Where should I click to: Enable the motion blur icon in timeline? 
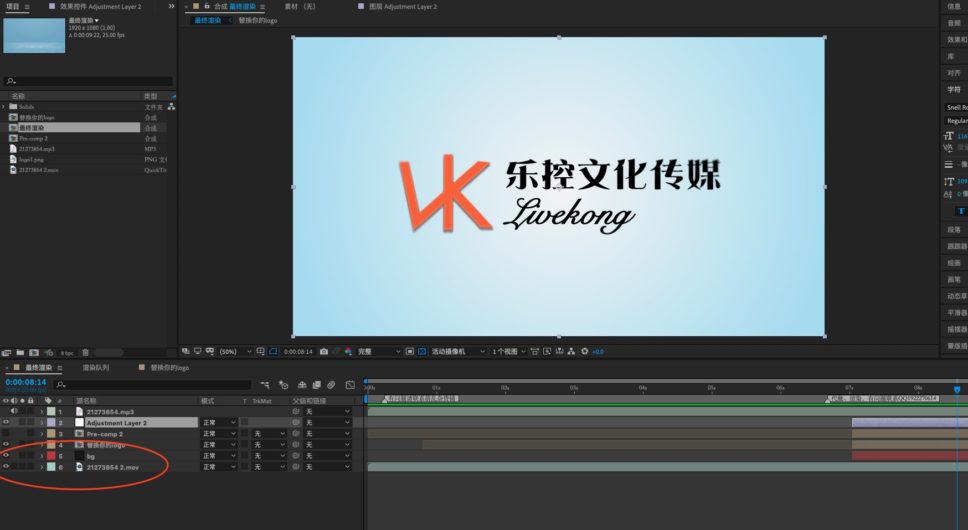331,385
